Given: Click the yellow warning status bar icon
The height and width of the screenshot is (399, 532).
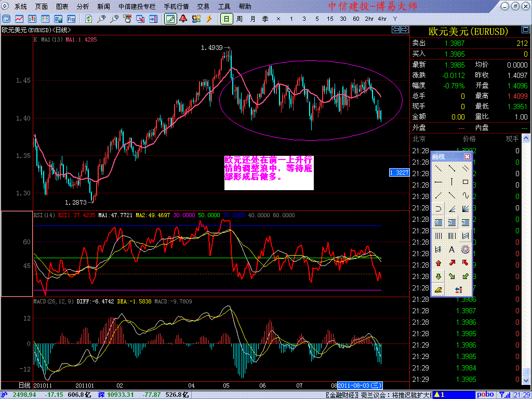Looking at the screenshot, I should point(437,395).
